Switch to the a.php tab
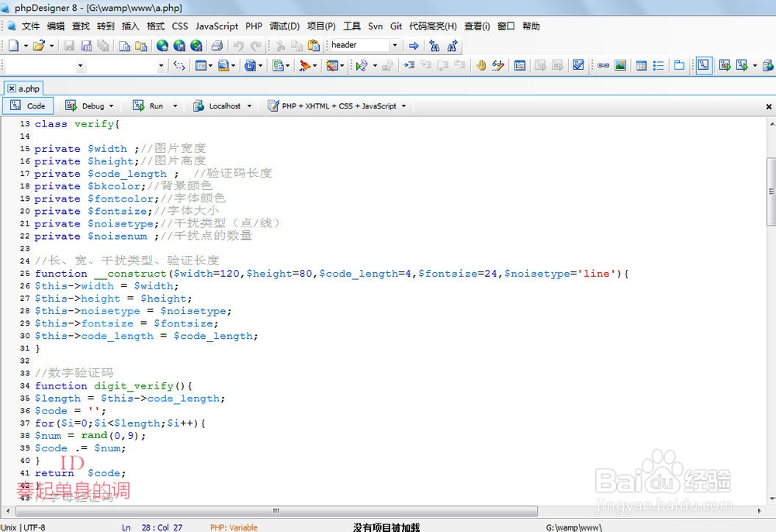The height and width of the screenshot is (532, 776). (24, 88)
